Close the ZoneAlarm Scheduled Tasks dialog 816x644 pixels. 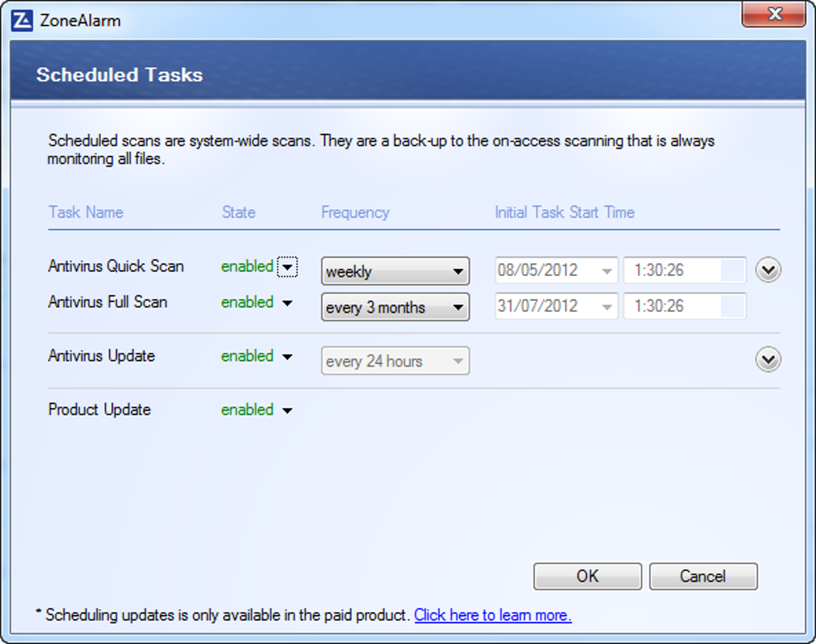point(774,14)
